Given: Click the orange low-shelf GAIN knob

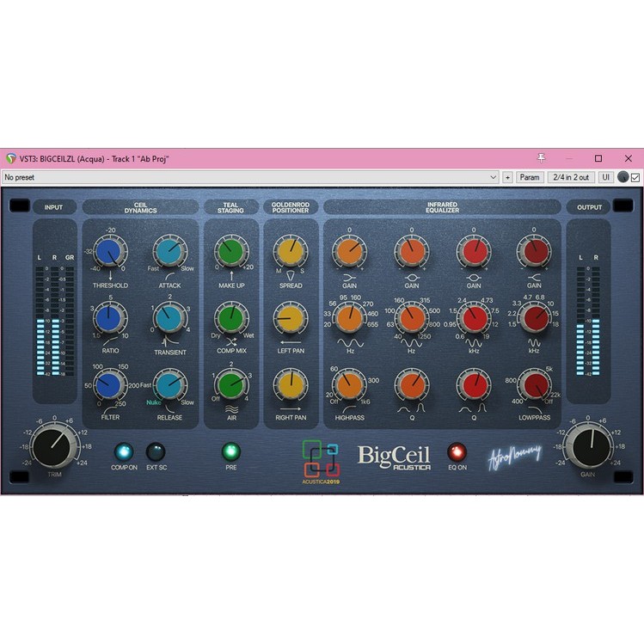Looking at the screenshot, I should click(x=349, y=251).
